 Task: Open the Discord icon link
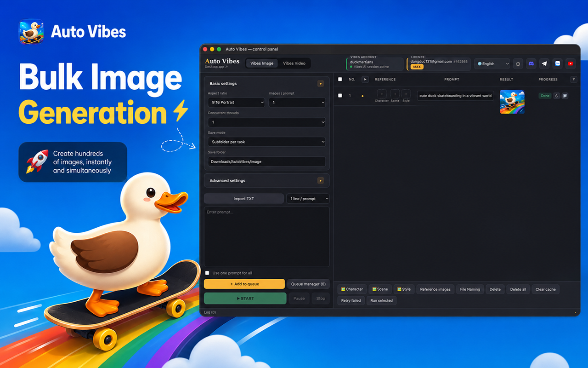531,64
